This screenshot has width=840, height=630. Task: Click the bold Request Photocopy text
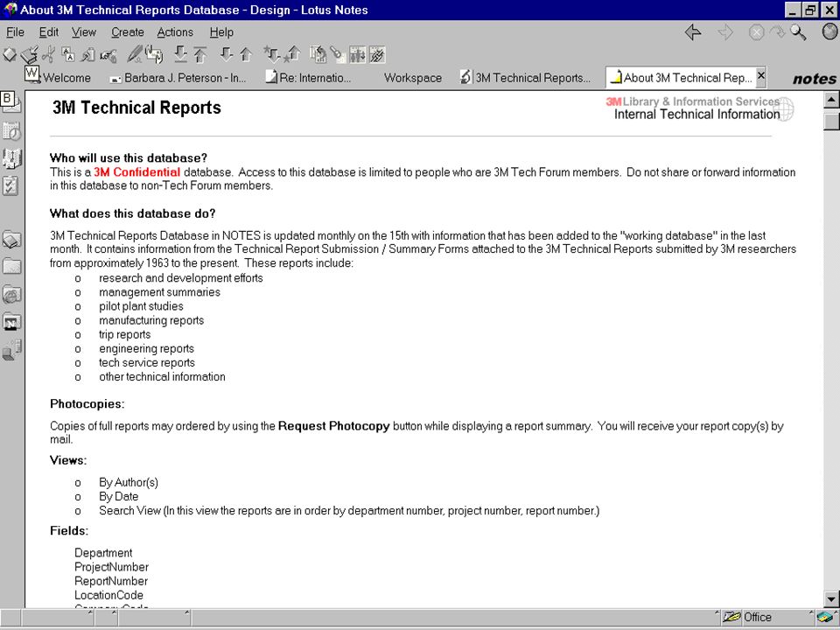(333, 426)
